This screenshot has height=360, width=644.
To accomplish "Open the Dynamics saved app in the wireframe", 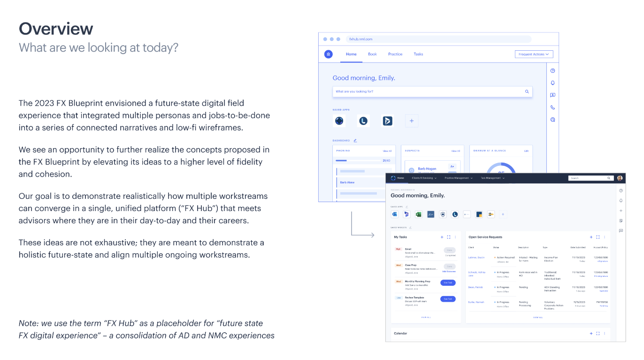I will (387, 121).
